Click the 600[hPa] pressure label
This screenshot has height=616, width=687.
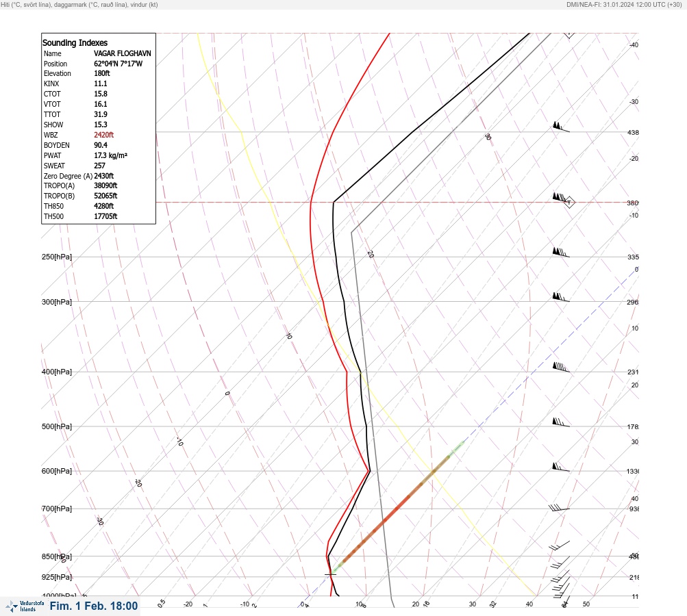57,471
